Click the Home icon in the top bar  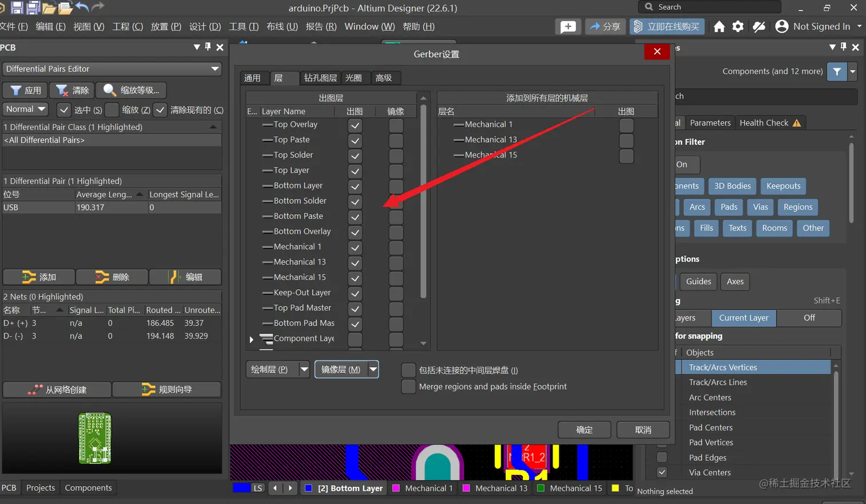pyautogui.click(x=719, y=27)
